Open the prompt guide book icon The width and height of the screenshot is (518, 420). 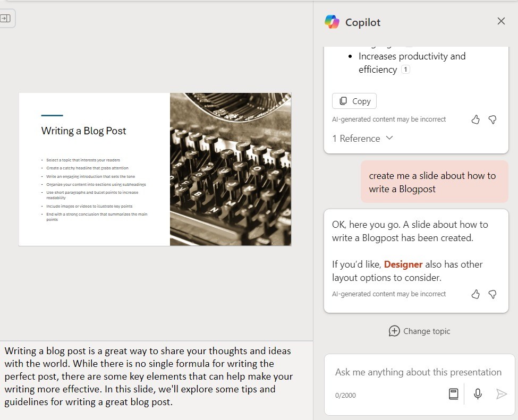(x=453, y=393)
